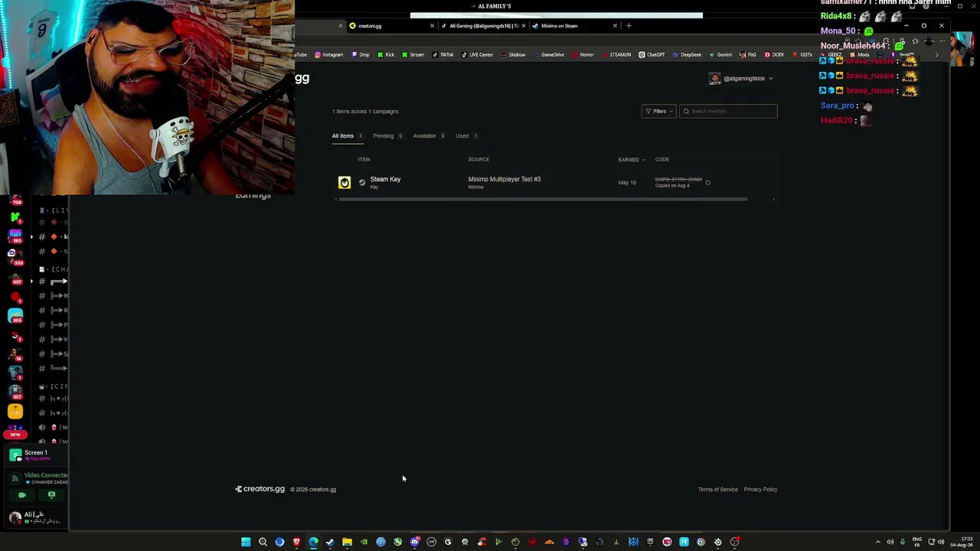Open the GameDrive bookmark
980x551 pixels.
(548, 54)
